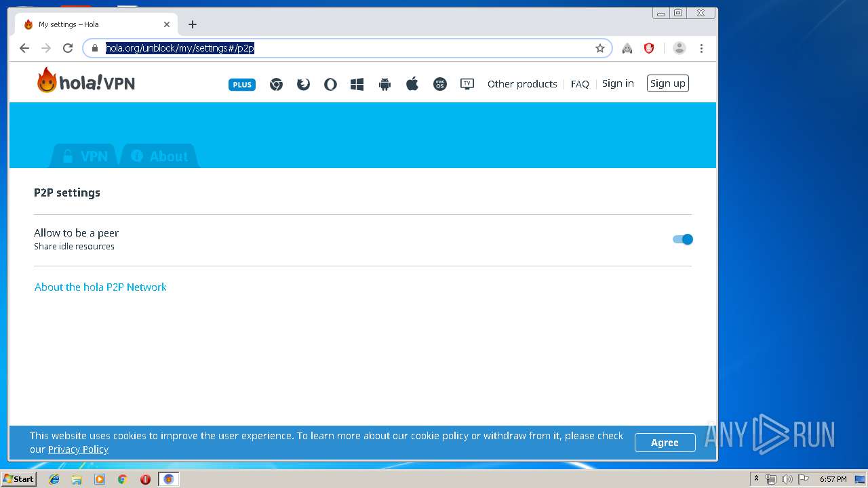
Task: Select the Windows platform icon
Action: (x=357, y=85)
